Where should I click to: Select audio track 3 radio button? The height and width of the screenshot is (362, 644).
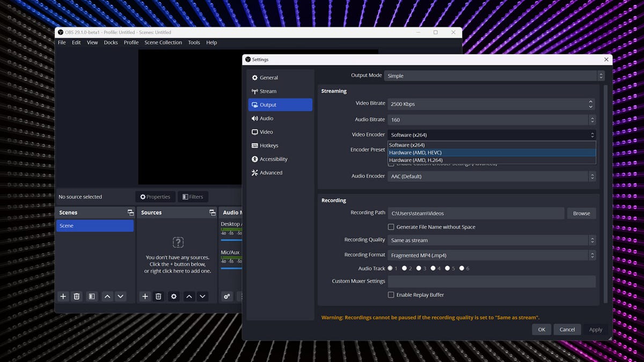coord(419,268)
